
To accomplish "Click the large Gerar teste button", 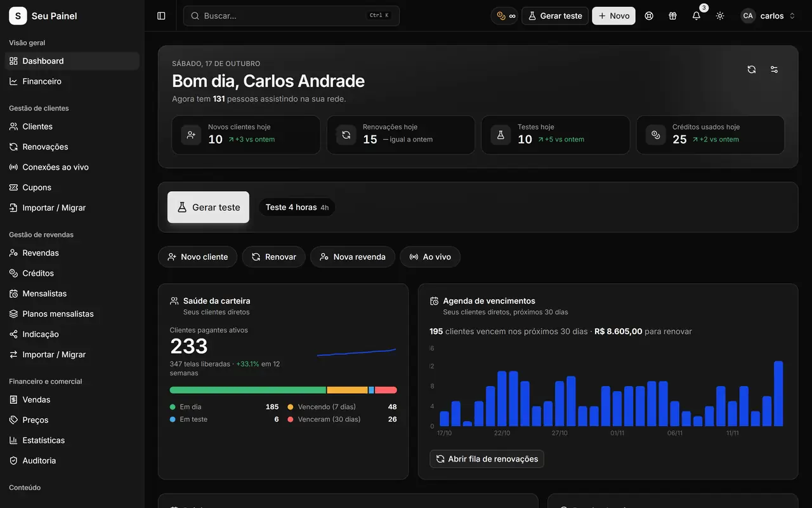I will tap(208, 207).
